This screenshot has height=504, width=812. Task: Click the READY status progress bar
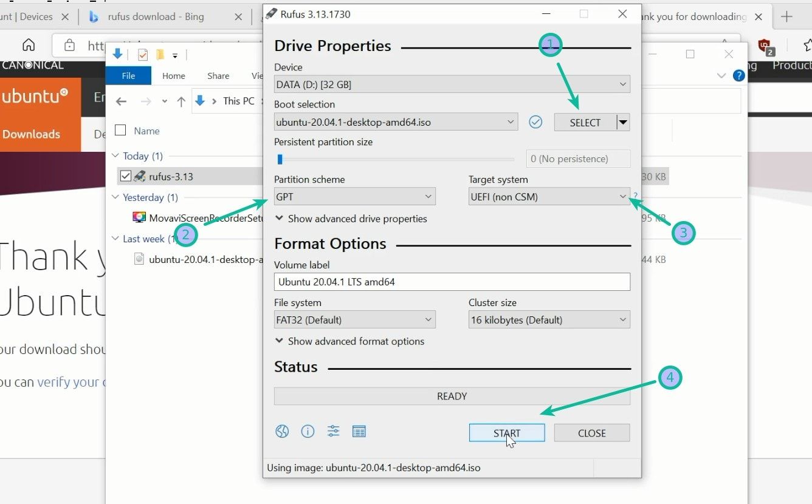[452, 397]
